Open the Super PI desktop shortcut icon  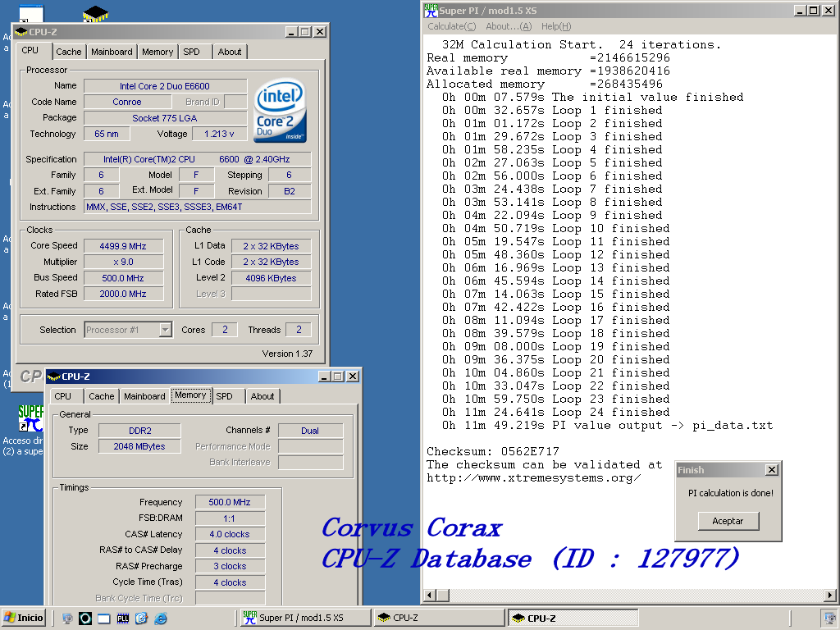[x=31, y=418]
